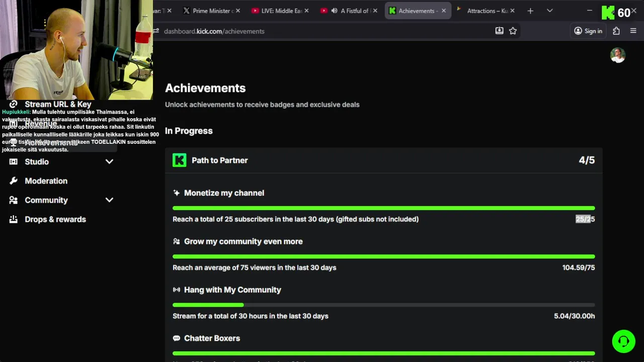Click 'Reach a total of 25 subscribers' text
Screen dimensions: 644x362
pyautogui.click(x=295, y=219)
